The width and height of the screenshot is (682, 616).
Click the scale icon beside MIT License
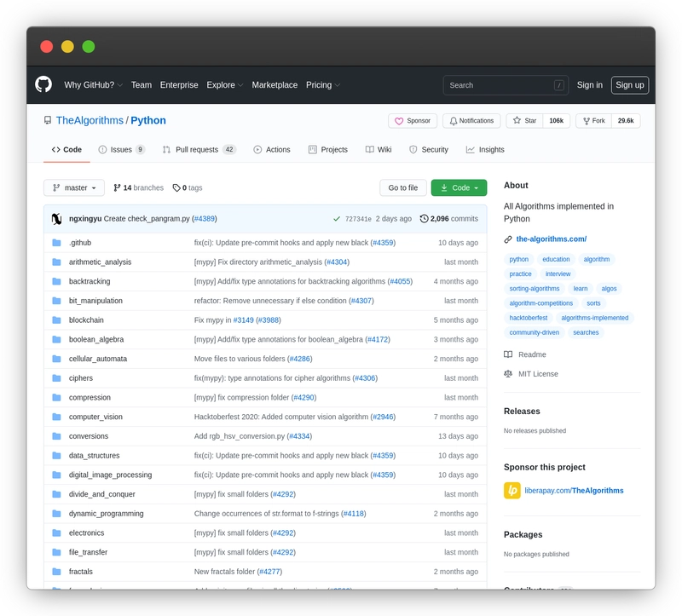tap(508, 374)
